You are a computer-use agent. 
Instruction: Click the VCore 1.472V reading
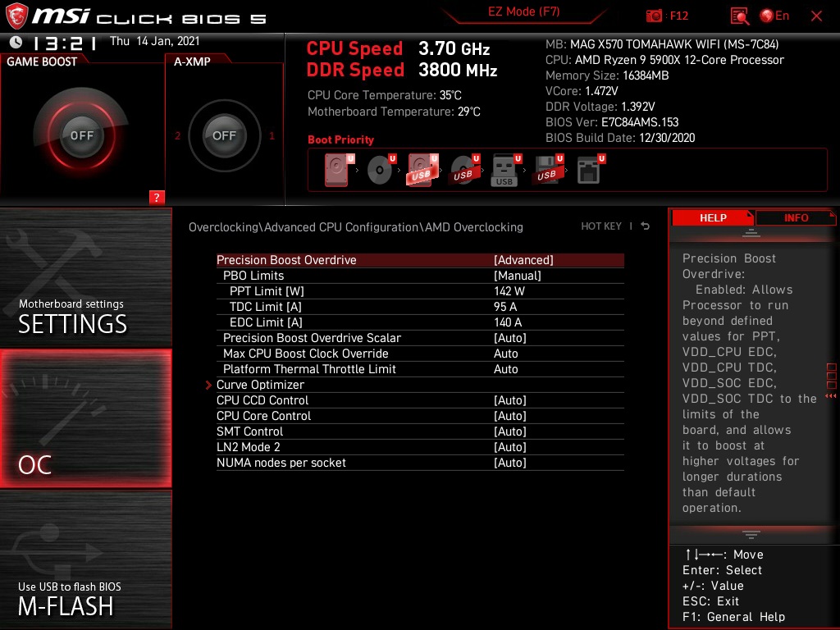tap(582, 91)
